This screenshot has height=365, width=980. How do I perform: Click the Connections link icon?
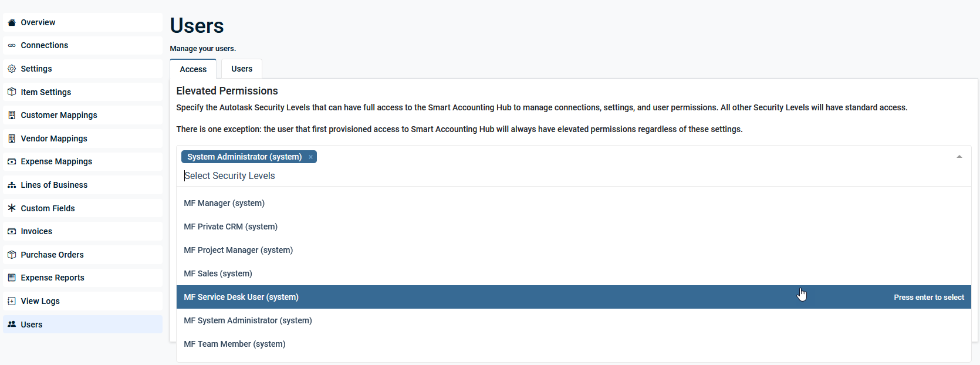(12, 46)
